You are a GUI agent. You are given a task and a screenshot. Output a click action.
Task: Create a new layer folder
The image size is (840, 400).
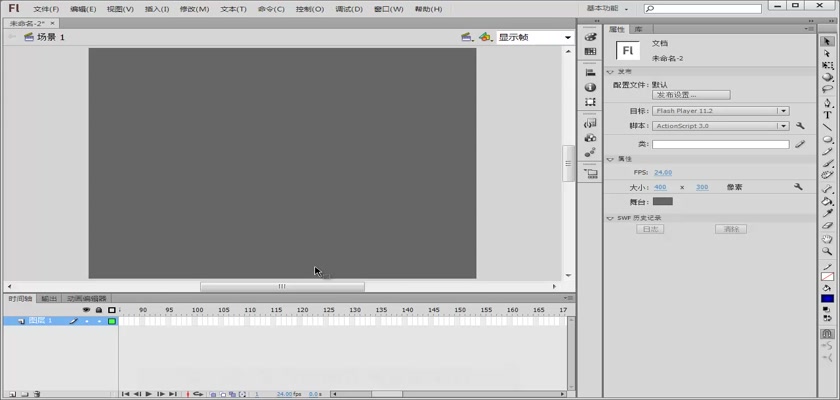click(24, 394)
